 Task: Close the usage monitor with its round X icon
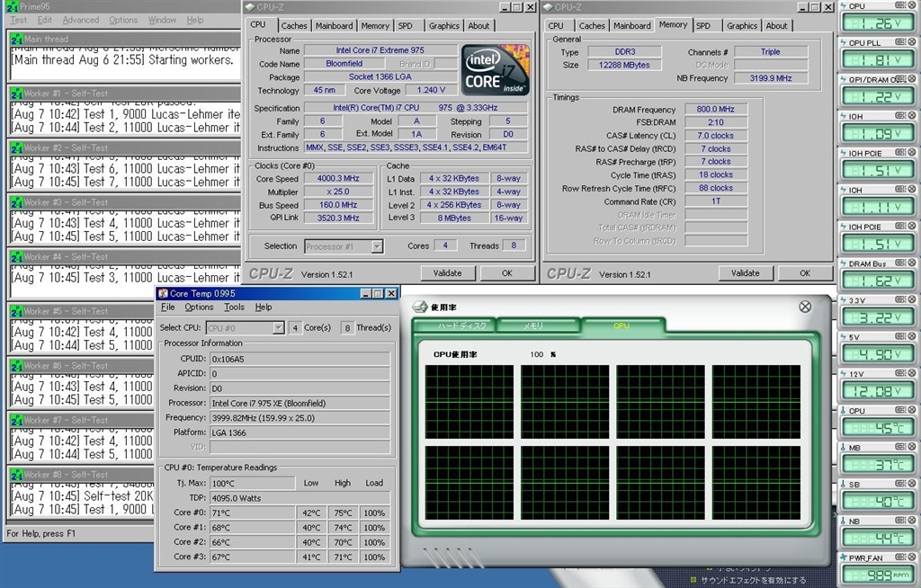point(805,307)
